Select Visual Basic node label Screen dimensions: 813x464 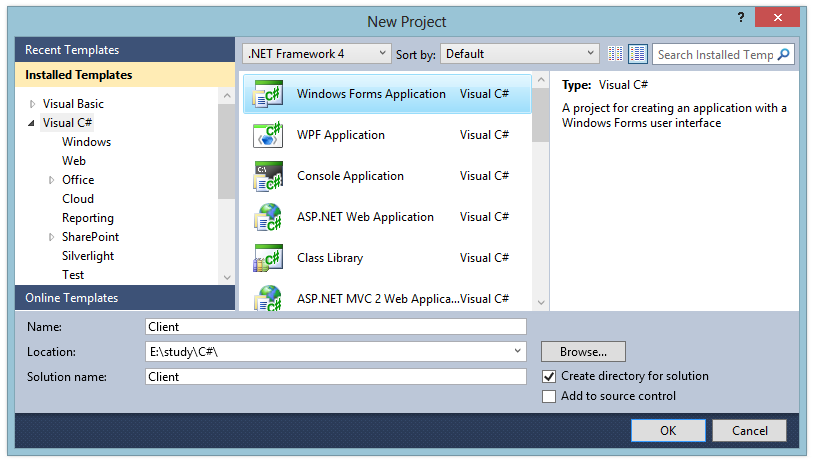73,104
